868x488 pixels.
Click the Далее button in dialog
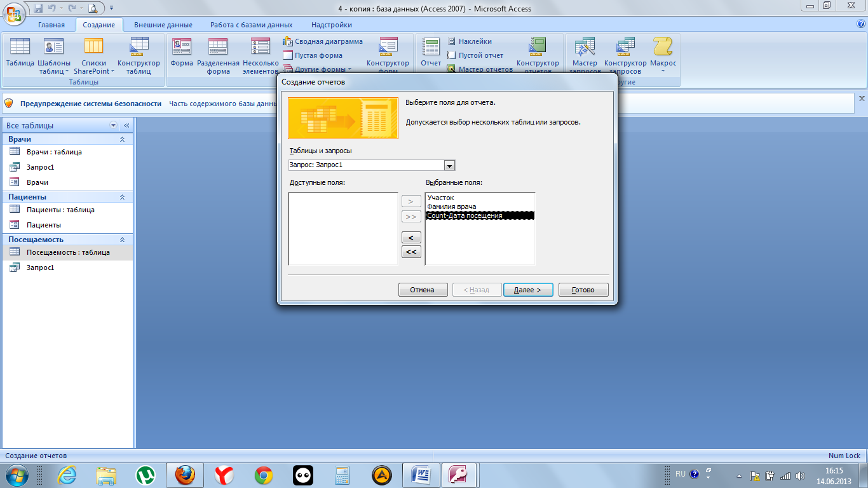528,290
